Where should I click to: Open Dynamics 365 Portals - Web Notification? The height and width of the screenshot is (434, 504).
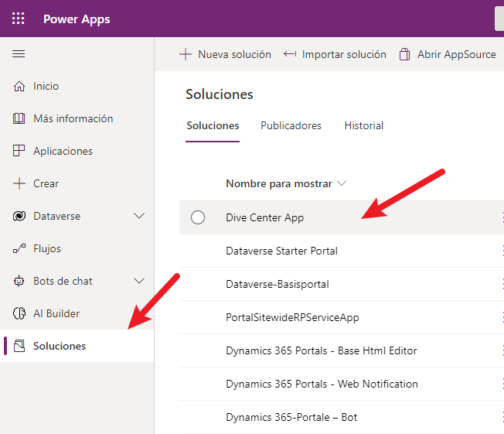[322, 384]
